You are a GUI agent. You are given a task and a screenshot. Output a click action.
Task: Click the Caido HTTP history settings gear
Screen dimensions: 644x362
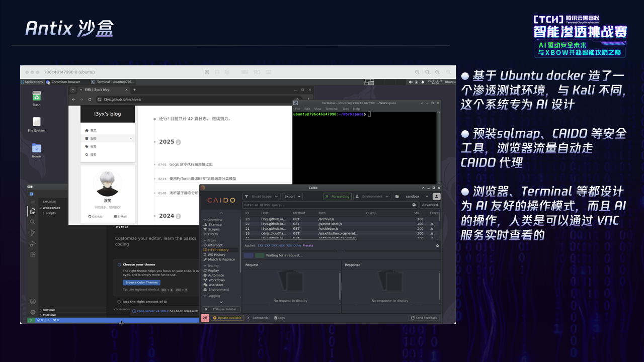(x=437, y=246)
